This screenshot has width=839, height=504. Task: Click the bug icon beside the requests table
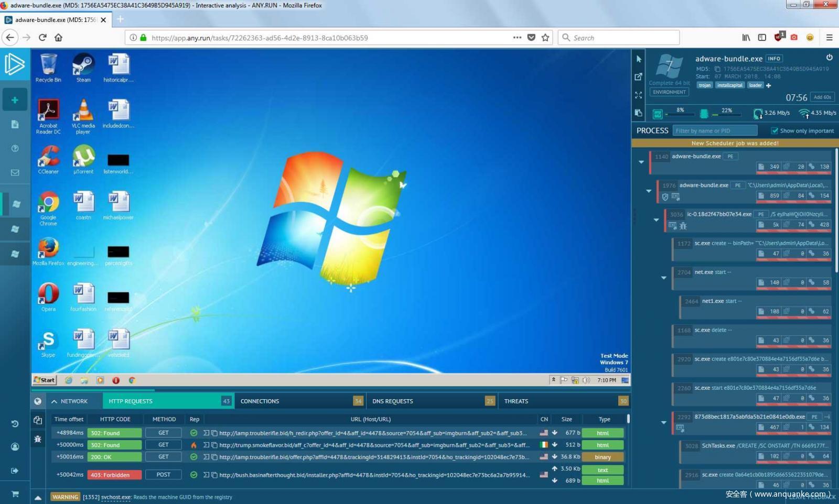[38, 439]
